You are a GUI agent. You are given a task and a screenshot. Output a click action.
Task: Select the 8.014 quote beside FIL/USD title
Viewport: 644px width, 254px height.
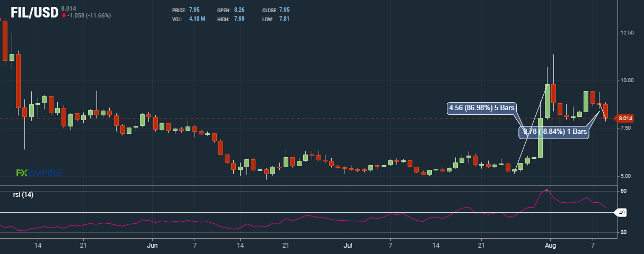[68, 9]
